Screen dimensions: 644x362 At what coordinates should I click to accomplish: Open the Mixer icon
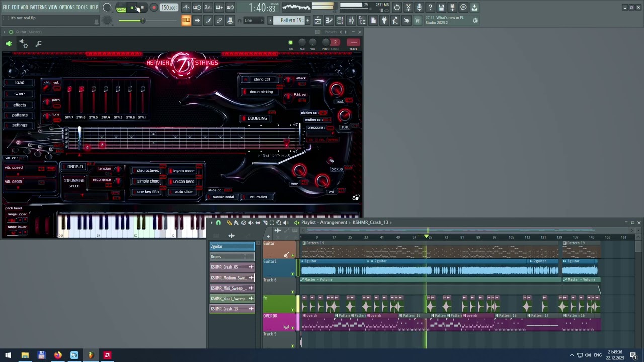pos(351,20)
